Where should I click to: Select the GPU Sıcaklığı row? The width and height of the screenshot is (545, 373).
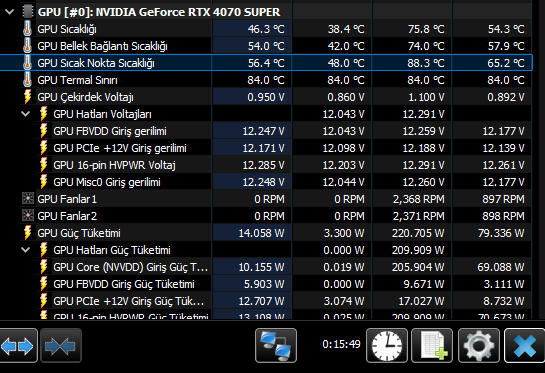[x=266, y=29]
